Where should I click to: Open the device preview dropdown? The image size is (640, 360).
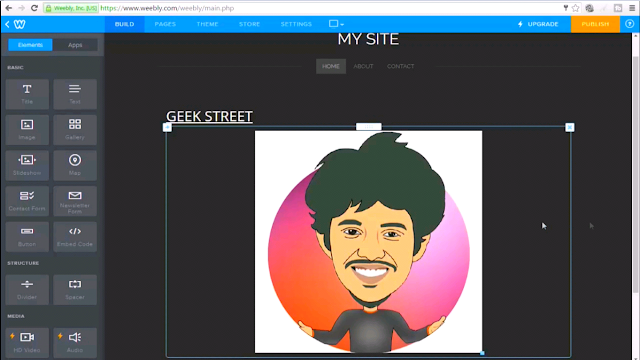point(336,24)
